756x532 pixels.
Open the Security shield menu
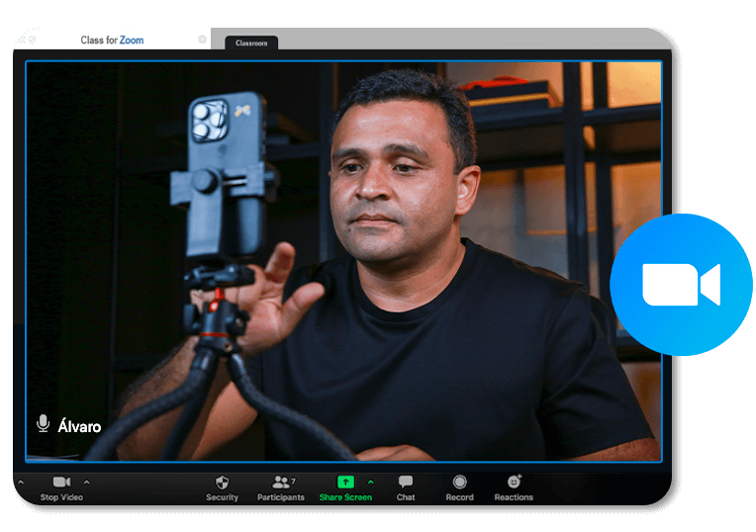pyautogui.click(x=223, y=488)
